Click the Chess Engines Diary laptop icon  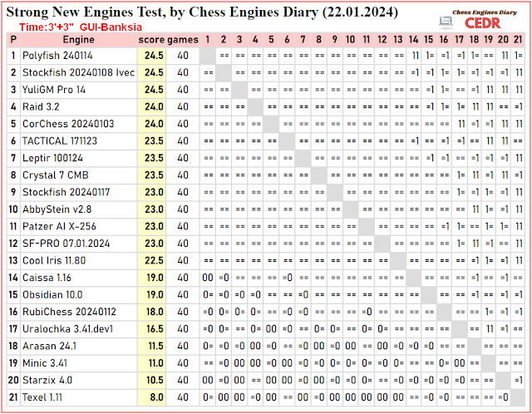(x=446, y=22)
